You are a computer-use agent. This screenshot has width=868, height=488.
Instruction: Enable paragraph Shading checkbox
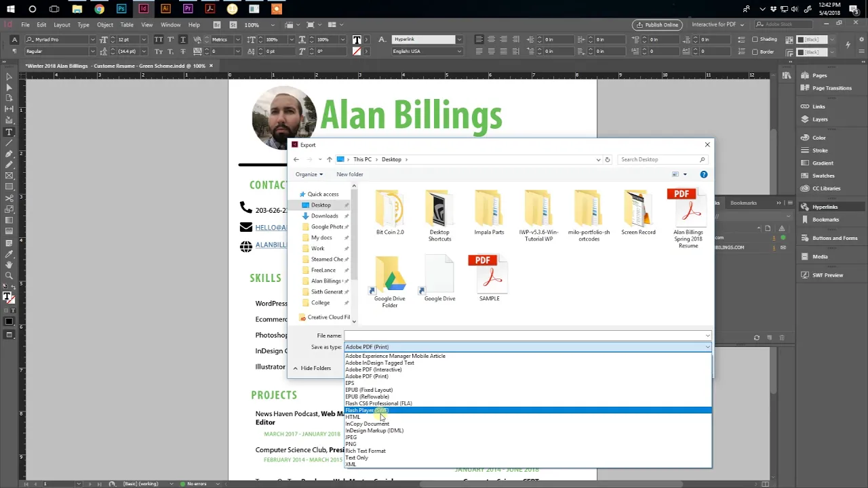[755, 39]
